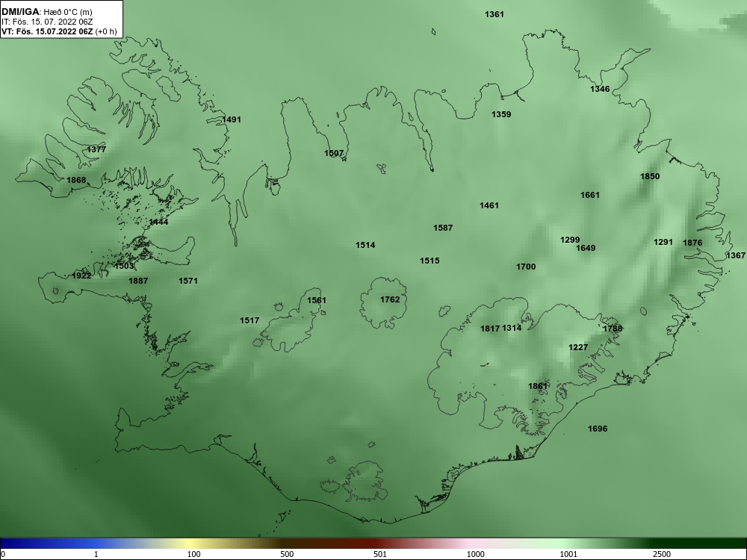This screenshot has height=560, width=747.
Task: Click the 1887 height value
Action: [x=138, y=281]
